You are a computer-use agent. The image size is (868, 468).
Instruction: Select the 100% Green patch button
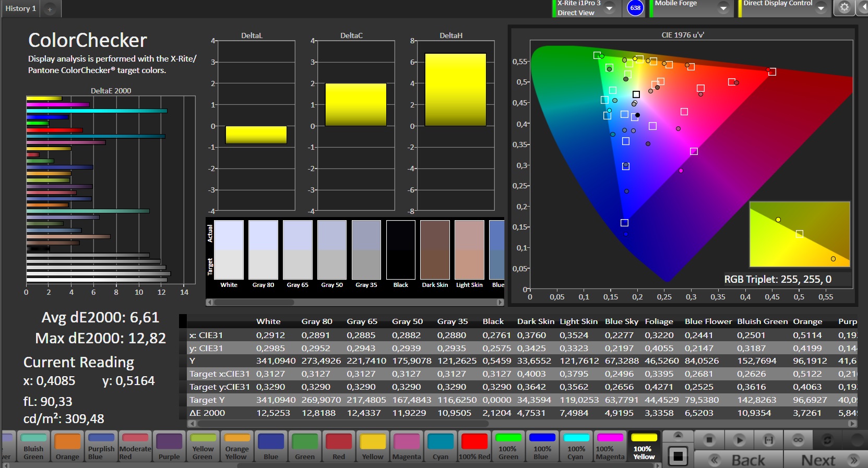point(508,447)
